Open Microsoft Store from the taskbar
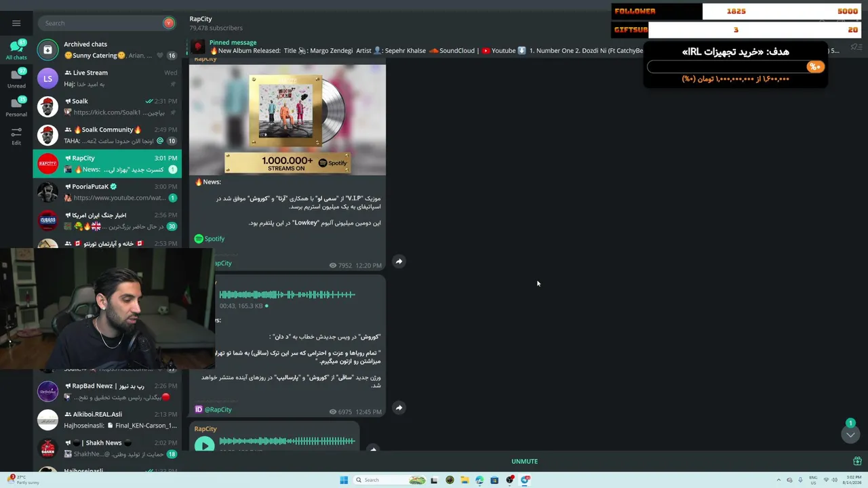 coord(494,480)
